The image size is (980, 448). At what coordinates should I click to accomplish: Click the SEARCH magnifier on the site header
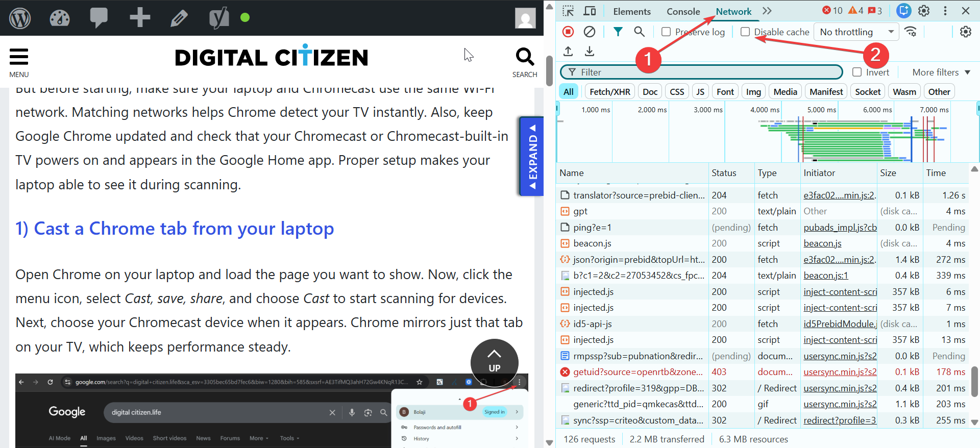pos(525,62)
